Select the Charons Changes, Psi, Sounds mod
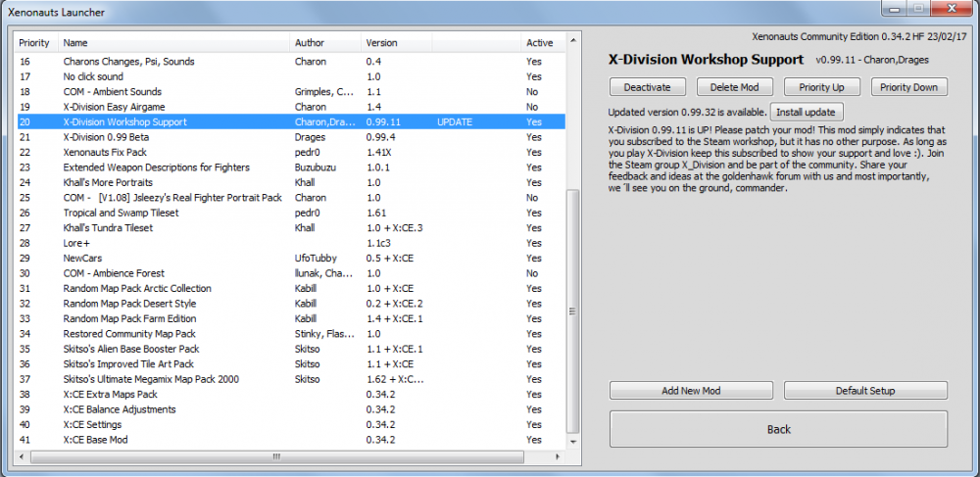This screenshot has height=477, width=980. (x=291, y=62)
